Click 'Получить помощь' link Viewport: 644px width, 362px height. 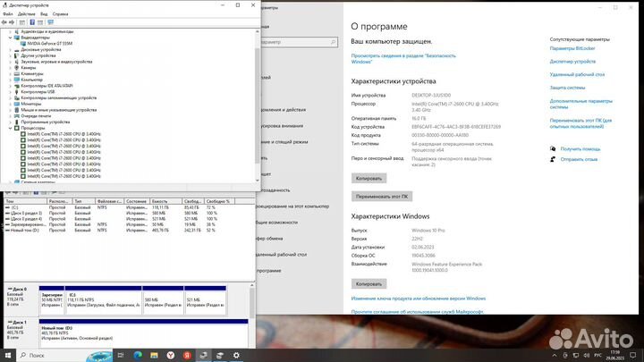(580, 149)
